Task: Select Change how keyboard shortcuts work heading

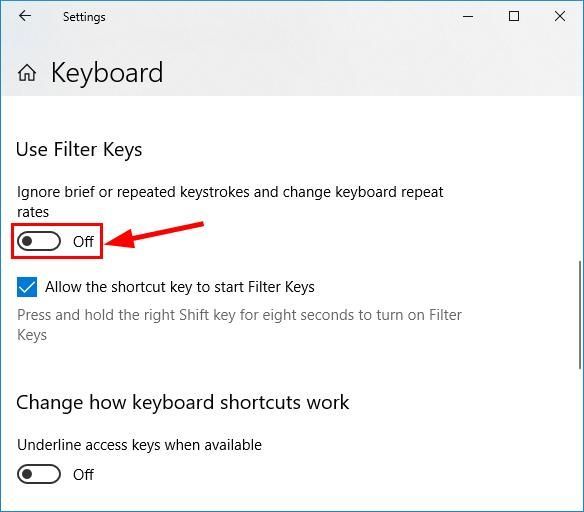Action: [x=182, y=403]
